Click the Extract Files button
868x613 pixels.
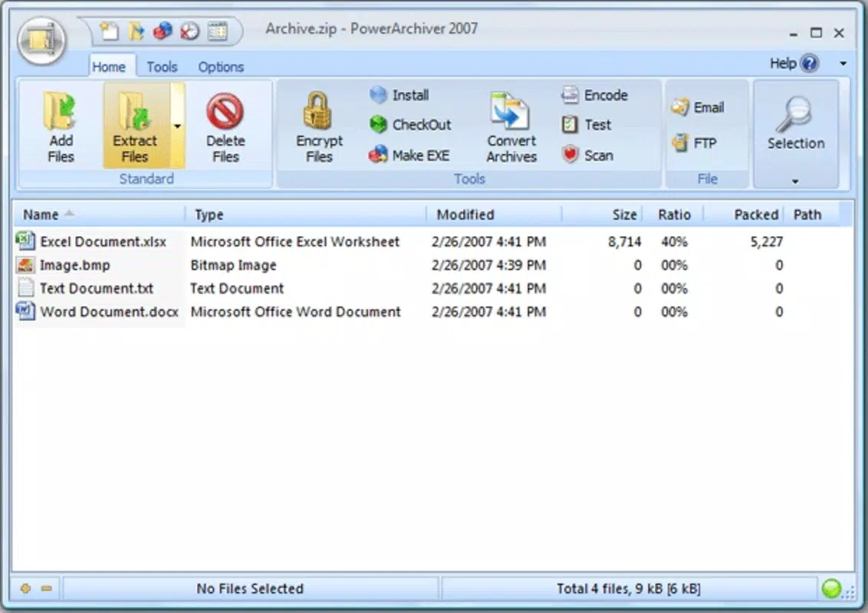point(136,126)
